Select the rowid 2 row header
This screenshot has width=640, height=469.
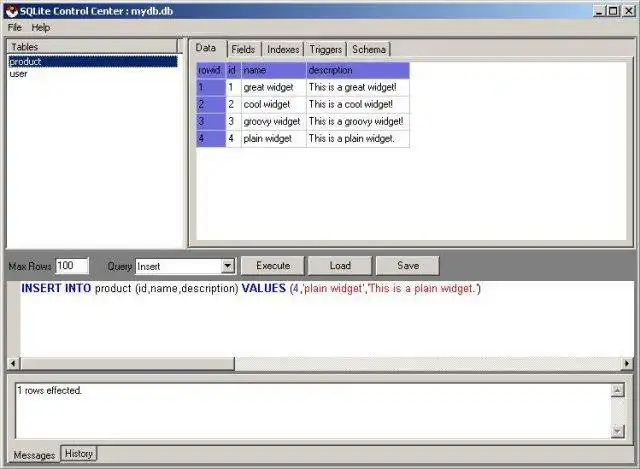click(211, 104)
